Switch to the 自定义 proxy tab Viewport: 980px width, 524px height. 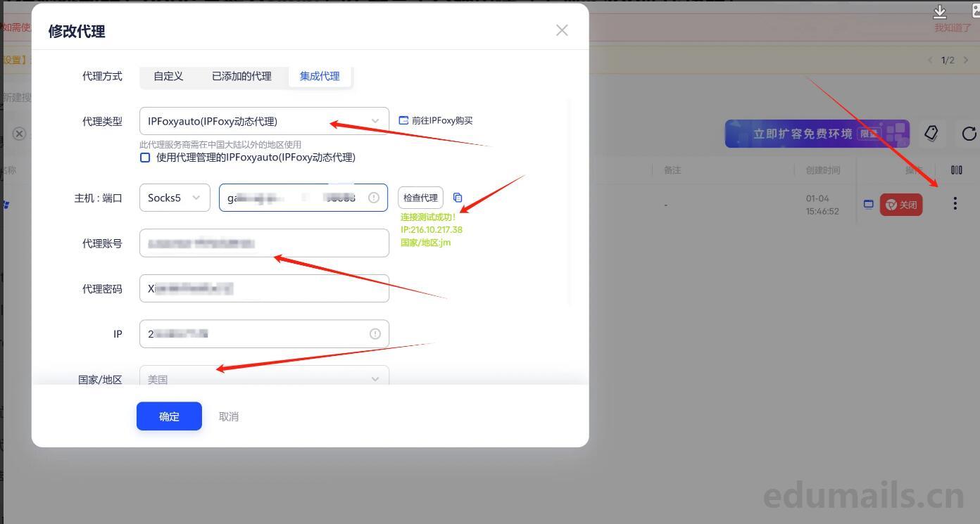(168, 76)
